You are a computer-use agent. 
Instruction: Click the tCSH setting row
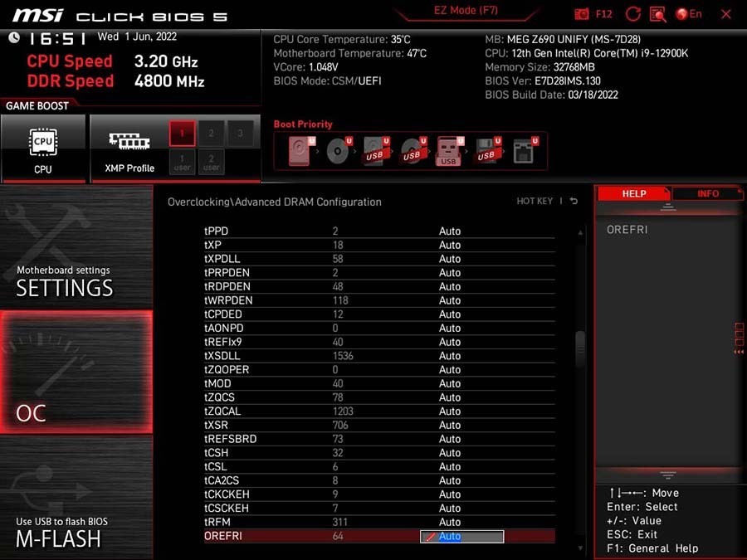[x=379, y=452]
